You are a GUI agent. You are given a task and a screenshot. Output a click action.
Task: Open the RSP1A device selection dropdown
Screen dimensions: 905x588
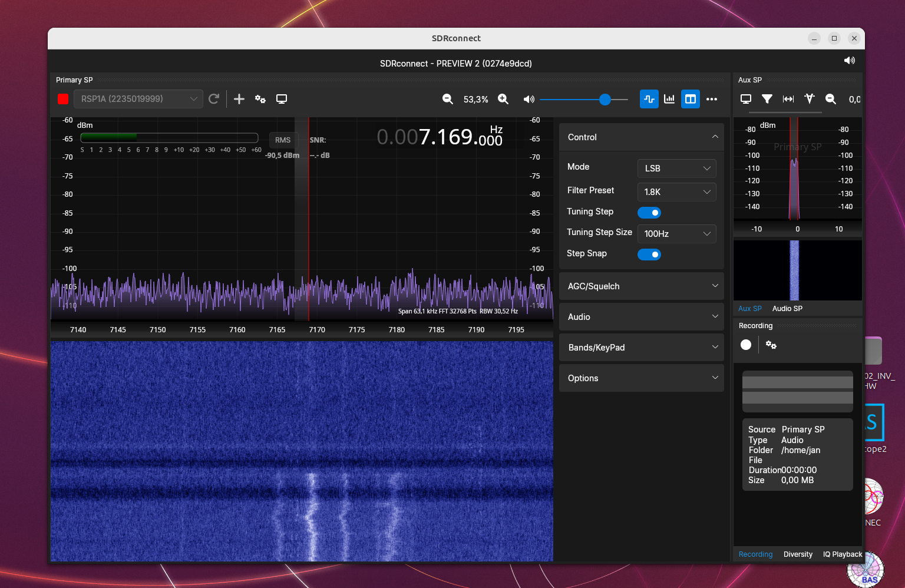[138, 99]
